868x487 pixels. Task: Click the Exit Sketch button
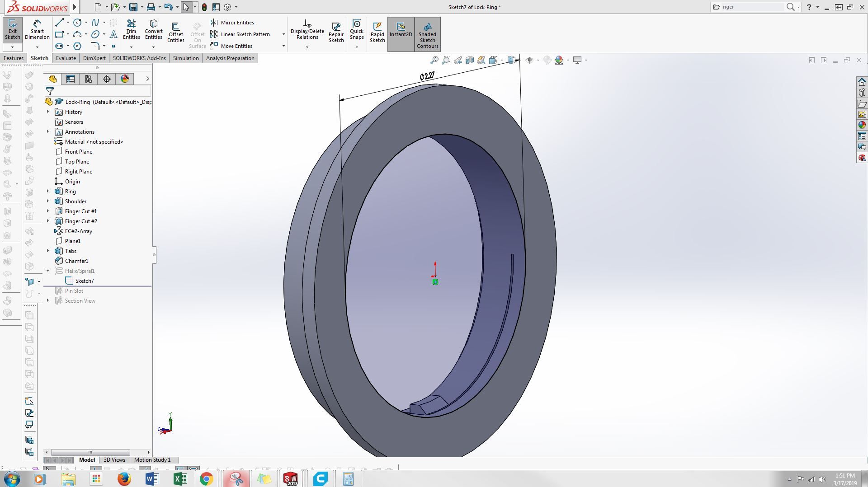12,30
